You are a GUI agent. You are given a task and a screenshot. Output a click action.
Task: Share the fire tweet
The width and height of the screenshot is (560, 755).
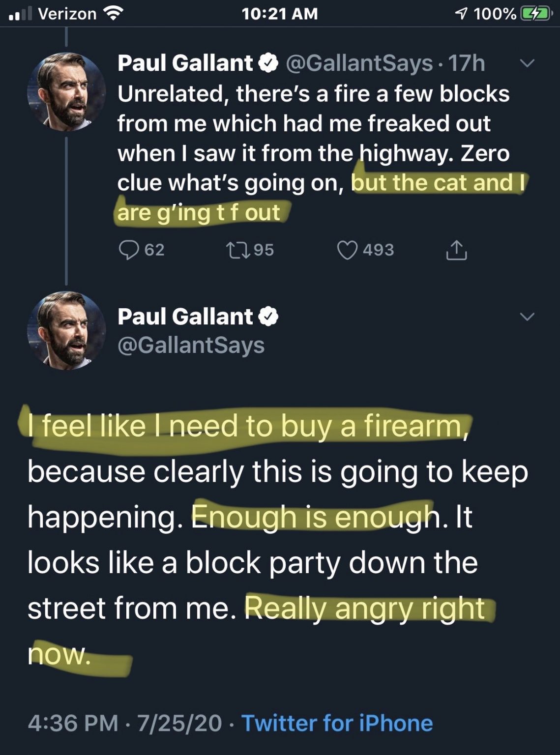[x=456, y=250]
